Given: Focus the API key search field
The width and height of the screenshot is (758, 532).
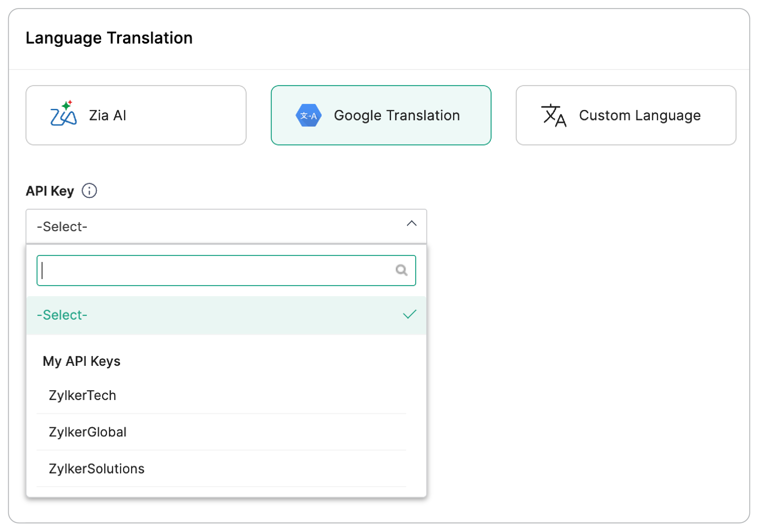Looking at the screenshot, I should pyautogui.click(x=226, y=270).
